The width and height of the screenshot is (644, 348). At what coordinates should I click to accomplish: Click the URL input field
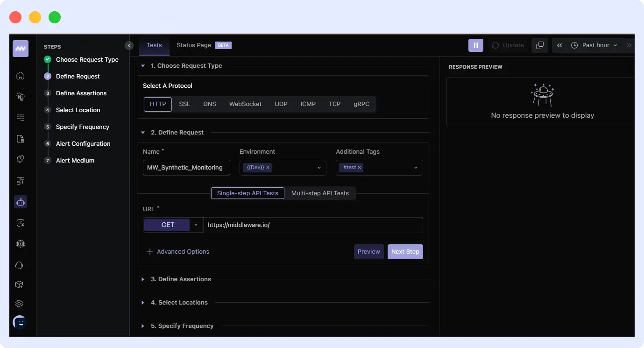tap(312, 225)
